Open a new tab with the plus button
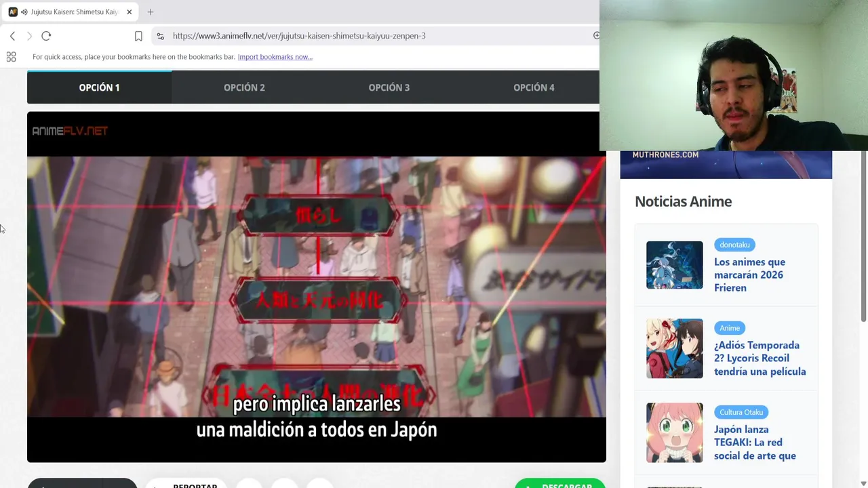Viewport: 868px width, 488px height. pyautogui.click(x=151, y=12)
